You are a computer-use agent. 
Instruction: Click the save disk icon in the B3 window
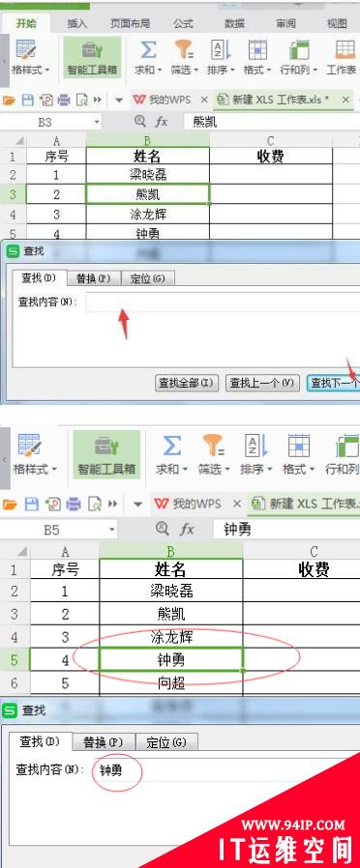28,101
